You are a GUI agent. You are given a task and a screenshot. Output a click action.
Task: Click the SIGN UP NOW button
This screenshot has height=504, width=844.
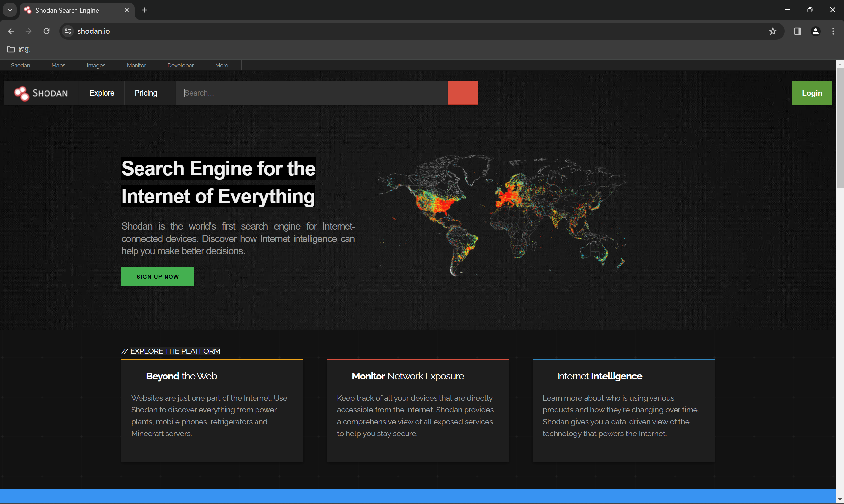pos(158,276)
